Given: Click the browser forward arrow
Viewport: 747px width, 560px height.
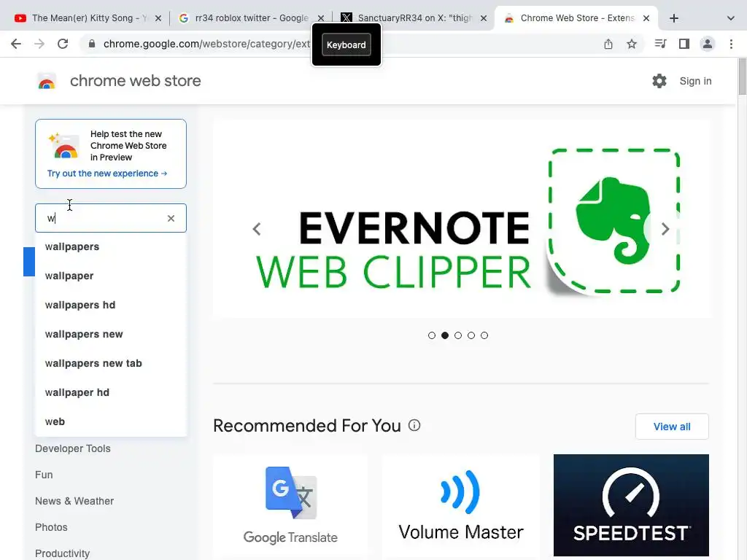Looking at the screenshot, I should [x=39, y=44].
